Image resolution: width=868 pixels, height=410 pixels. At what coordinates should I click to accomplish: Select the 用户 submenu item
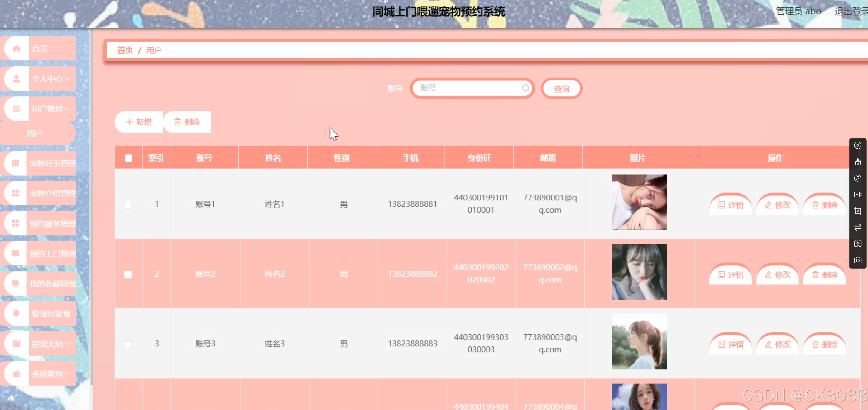pyautogui.click(x=38, y=133)
